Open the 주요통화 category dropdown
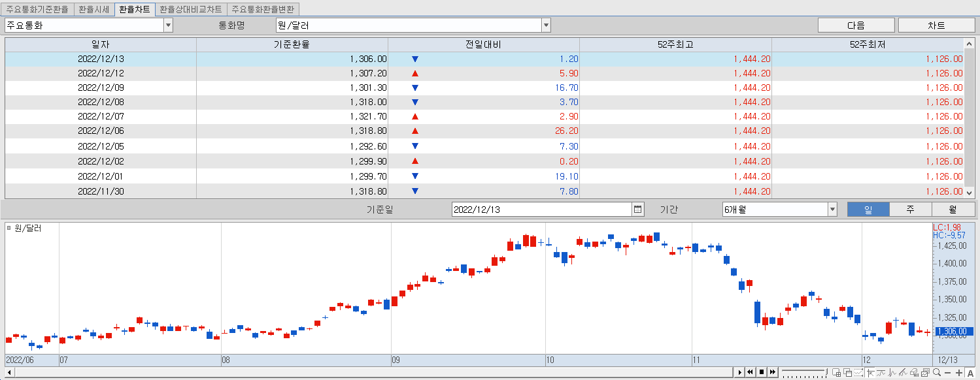This screenshot has width=980, height=380. [x=168, y=25]
